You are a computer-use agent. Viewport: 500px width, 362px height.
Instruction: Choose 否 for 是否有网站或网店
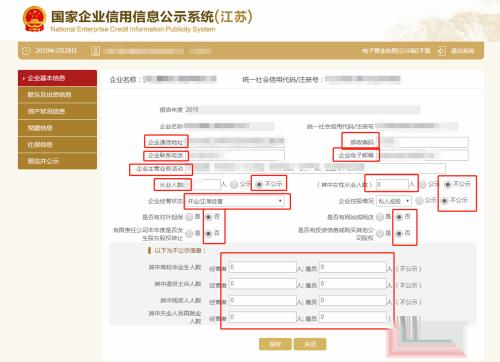(x=399, y=217)
